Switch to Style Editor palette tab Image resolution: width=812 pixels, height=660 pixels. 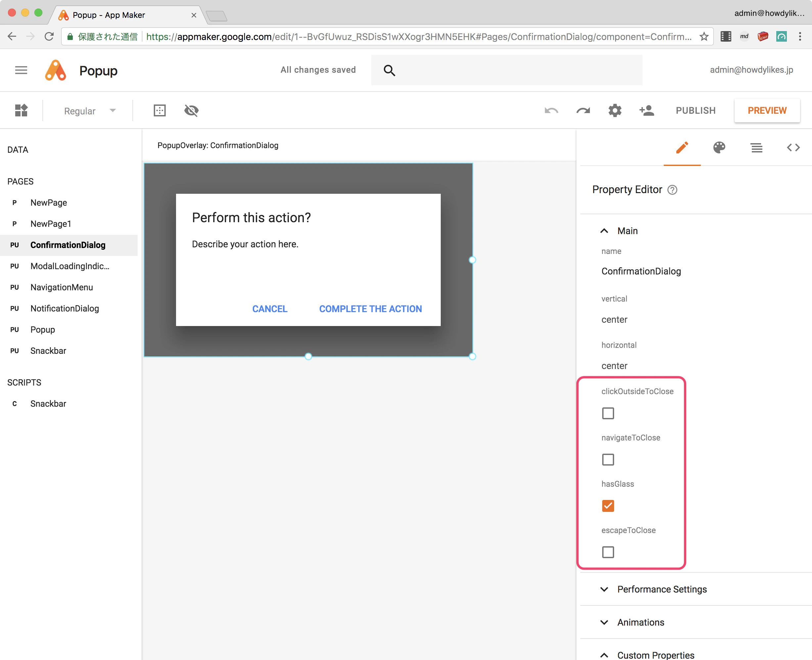point(719,147)
